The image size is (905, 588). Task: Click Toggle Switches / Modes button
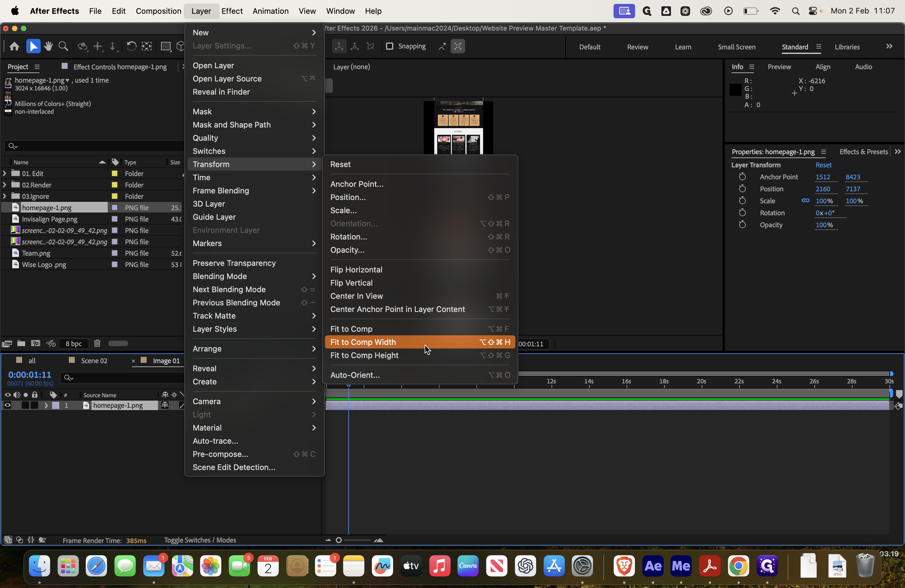tap(200, 540)
